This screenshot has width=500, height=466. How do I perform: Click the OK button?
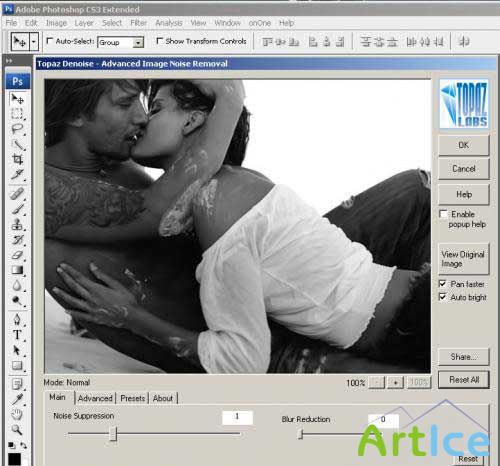[464, 145]
